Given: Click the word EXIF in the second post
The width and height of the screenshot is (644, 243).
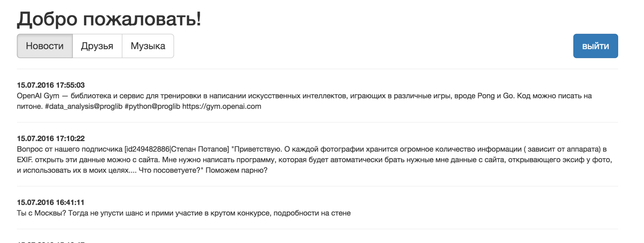Looking at the screenshot, I should coord(24,160).
